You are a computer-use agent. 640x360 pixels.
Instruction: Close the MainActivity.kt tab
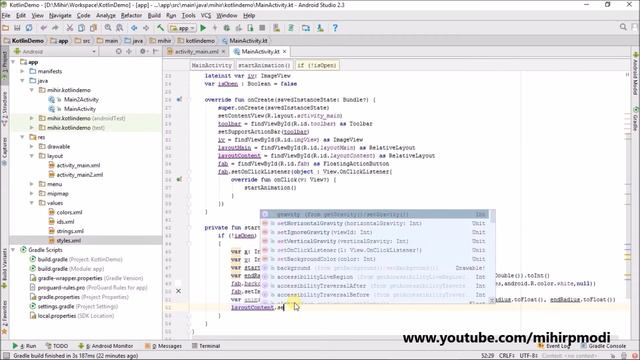click(x=284, y=51)
